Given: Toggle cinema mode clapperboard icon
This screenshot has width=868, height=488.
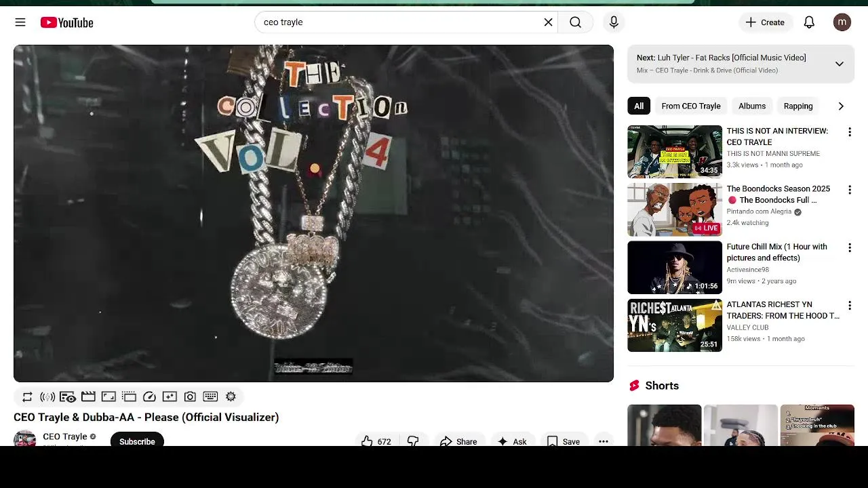Looking at the screenshot, I should (x=88, y=396).
